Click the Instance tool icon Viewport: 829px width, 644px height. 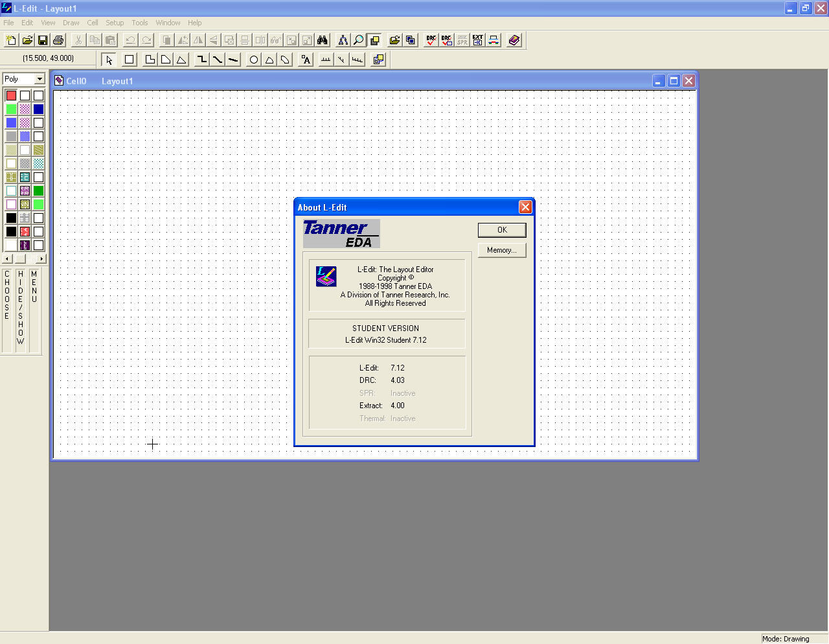coord(378,60)
